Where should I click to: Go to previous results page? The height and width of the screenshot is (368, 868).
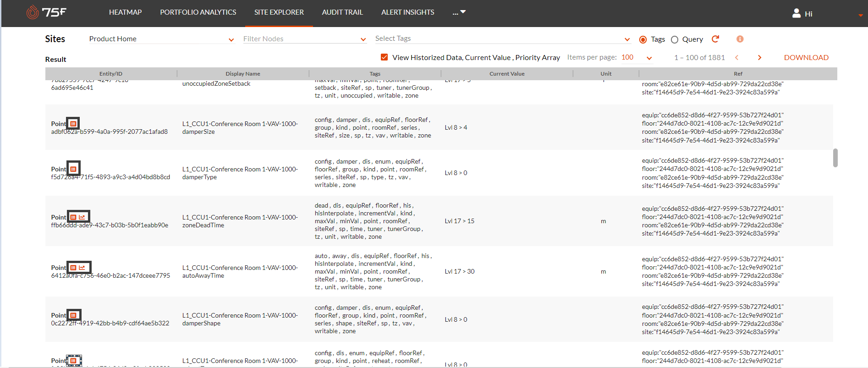pos(737,57)
